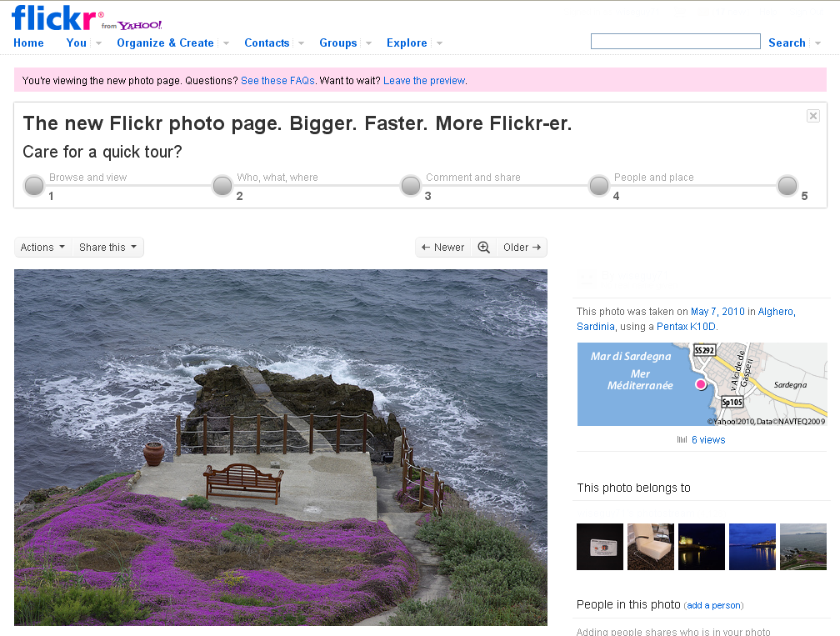
Task: Click the magnifying glass zoom icon above the photo
Action: click(x=483, y=247)
